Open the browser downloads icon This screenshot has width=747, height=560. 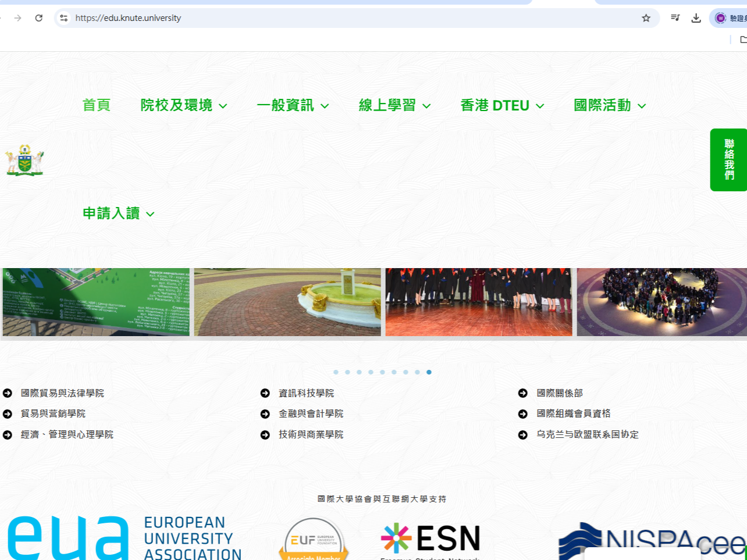pyautogui.click(x=696, y=18)
